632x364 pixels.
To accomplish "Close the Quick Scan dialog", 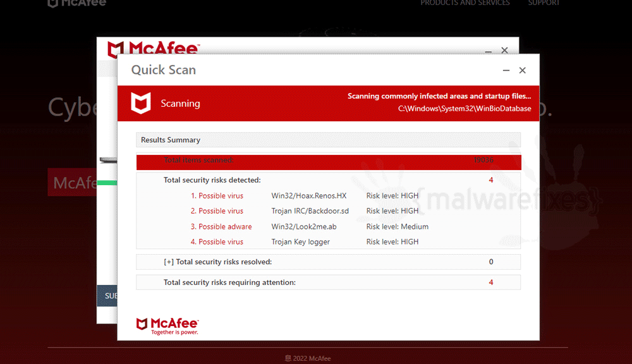I will pyautogui.click(x=523, y=70).
